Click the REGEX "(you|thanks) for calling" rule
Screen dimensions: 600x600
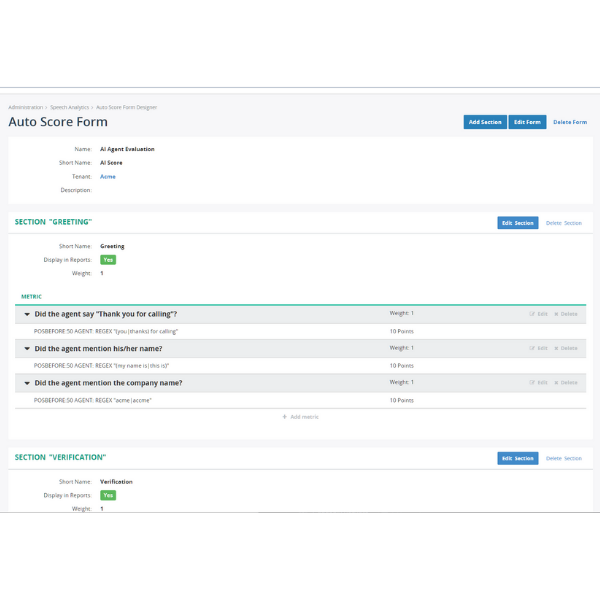tap(106, 331)
